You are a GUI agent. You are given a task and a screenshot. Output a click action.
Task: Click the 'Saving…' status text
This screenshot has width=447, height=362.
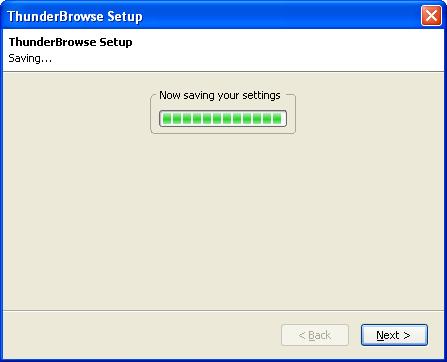[x=30, y=58]
